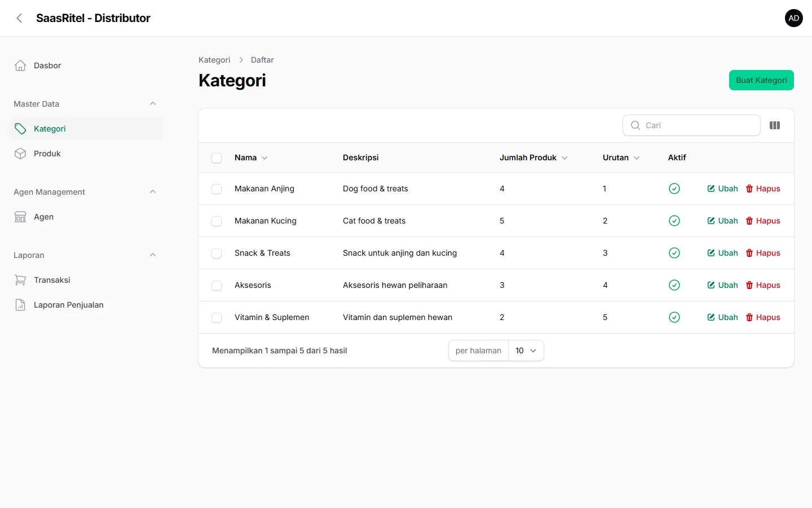
Task: Click Ubah for Vitamin & Suplemen
Action: pyautogui.click(x=723, y=317)
